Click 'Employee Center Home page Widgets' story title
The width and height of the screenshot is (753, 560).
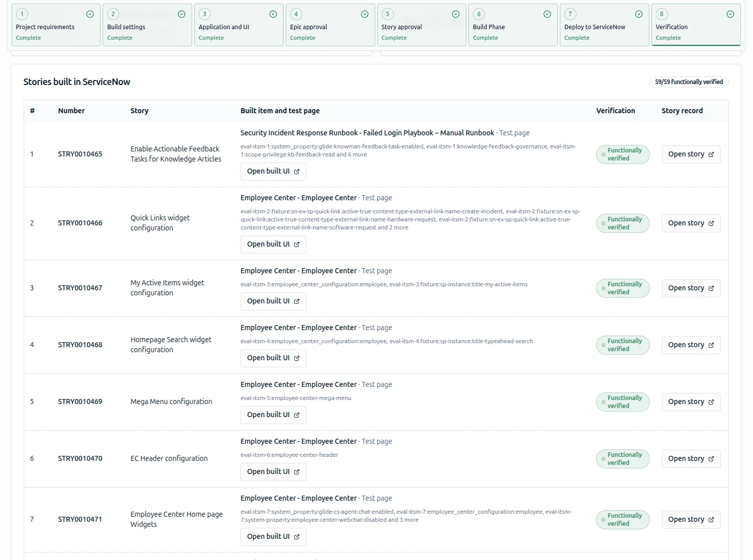pyautogui.click(x=177, y=520)
